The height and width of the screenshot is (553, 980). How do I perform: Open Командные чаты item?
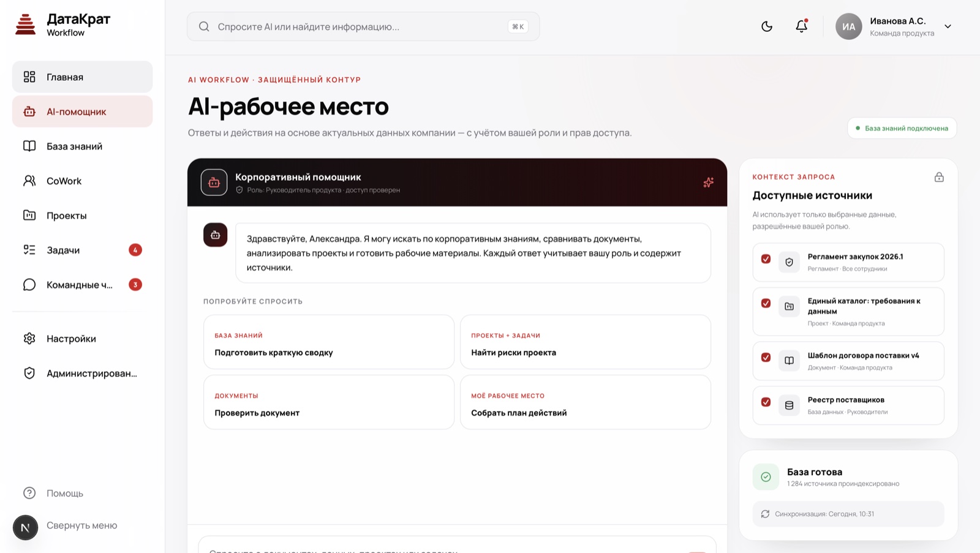point(82,285)
